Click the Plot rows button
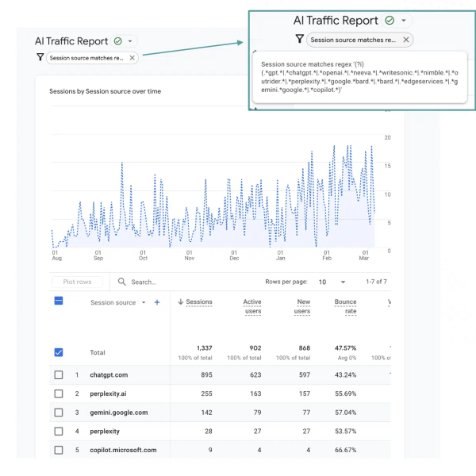This screenshot has width=476, height=476. [x=77, y=282]
